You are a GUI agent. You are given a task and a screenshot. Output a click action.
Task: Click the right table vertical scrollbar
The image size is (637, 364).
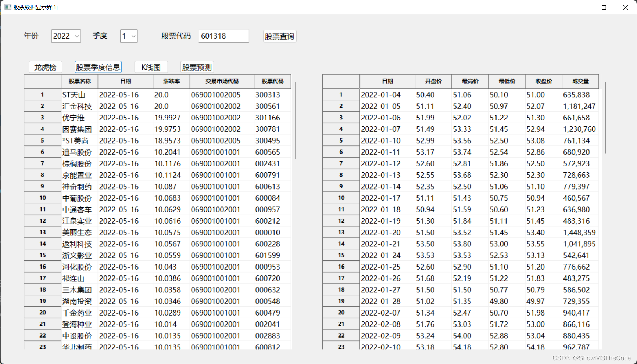coord(605,118)
